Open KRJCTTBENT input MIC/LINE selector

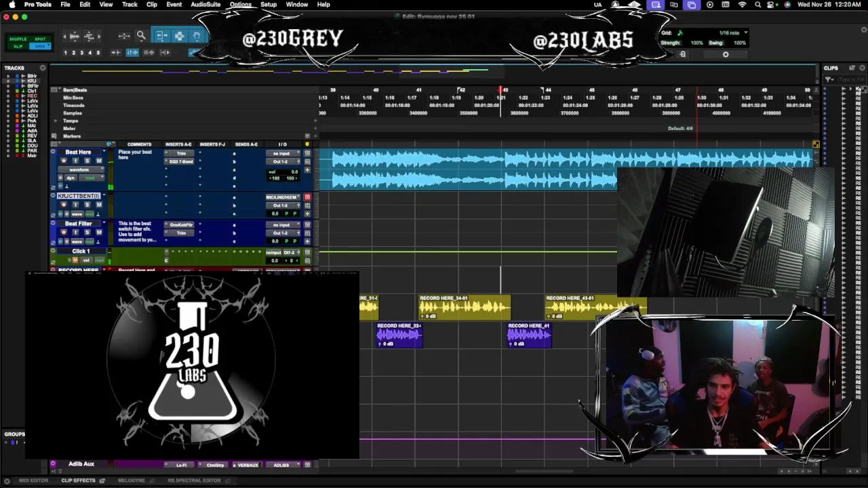281,197
